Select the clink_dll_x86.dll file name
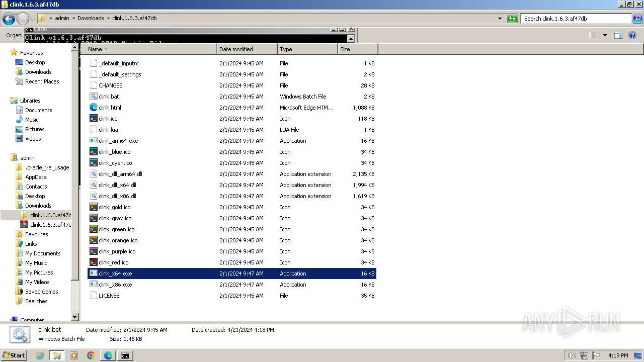The height and width of the screenshot is (362, 644). (x=117, y=196)
